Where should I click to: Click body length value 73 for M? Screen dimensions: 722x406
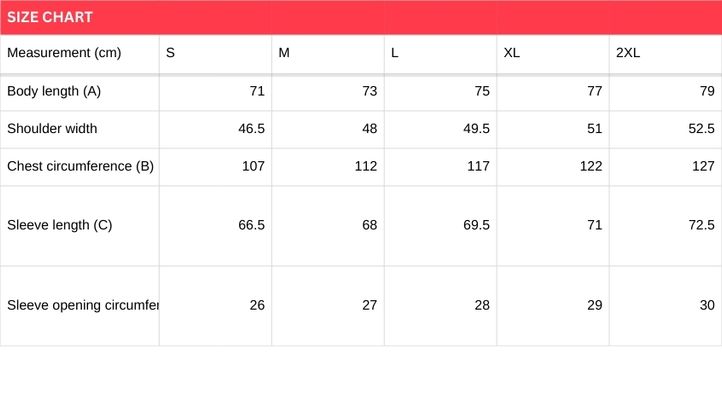tap(369, 91)
